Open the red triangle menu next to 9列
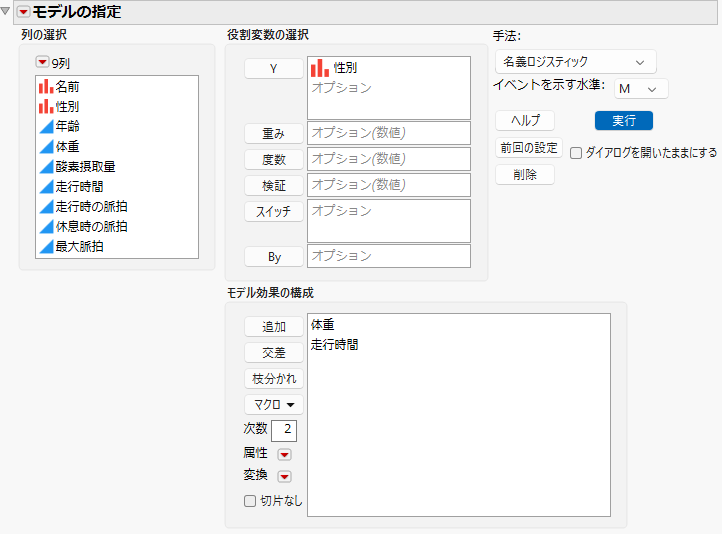This screenshot has width=722, height=534. coord(42,62)
